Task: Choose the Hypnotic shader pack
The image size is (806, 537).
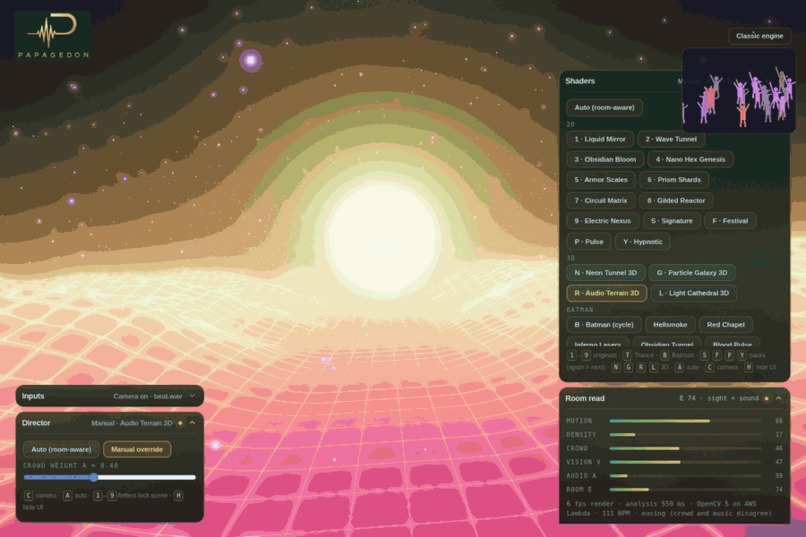Action: (x=643, y=242)
